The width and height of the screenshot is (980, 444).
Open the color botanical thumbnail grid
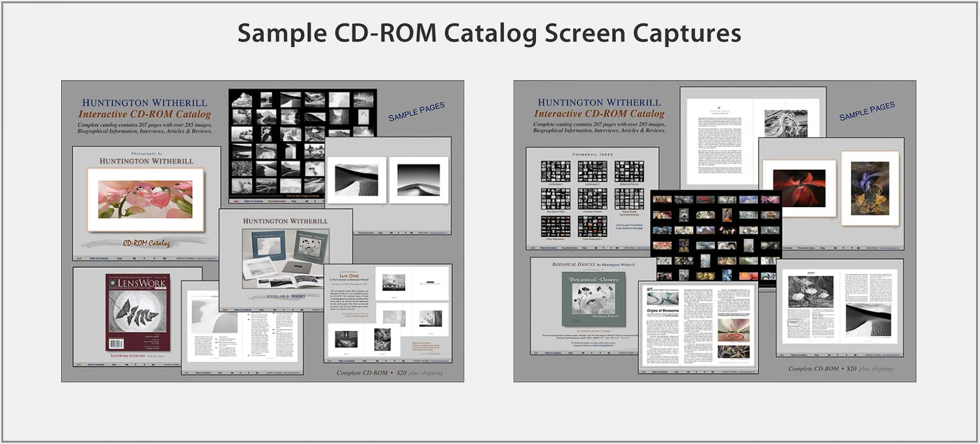[716, 238]
